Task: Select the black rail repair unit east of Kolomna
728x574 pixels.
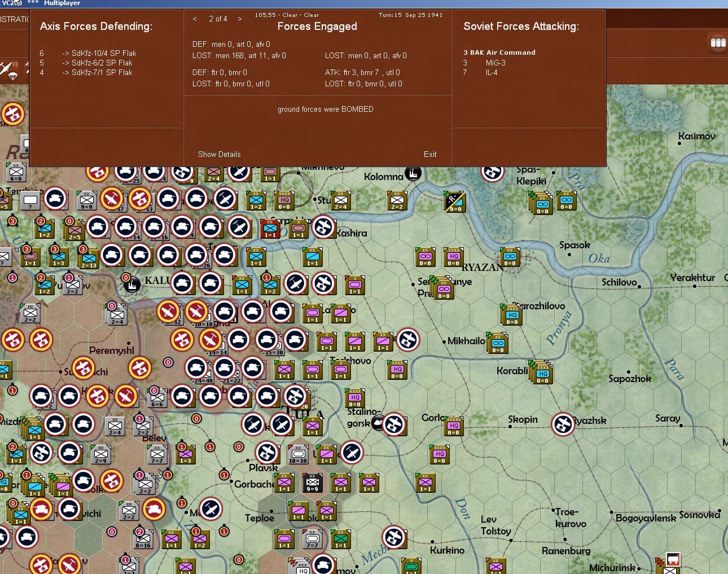Action: click(x=454, y=201)
